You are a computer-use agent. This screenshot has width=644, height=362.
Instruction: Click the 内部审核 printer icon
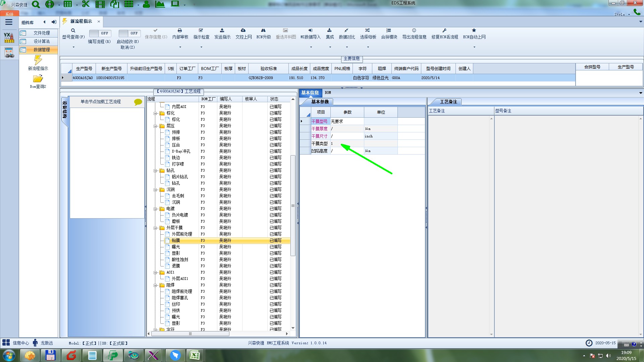(x=180, y=31)
